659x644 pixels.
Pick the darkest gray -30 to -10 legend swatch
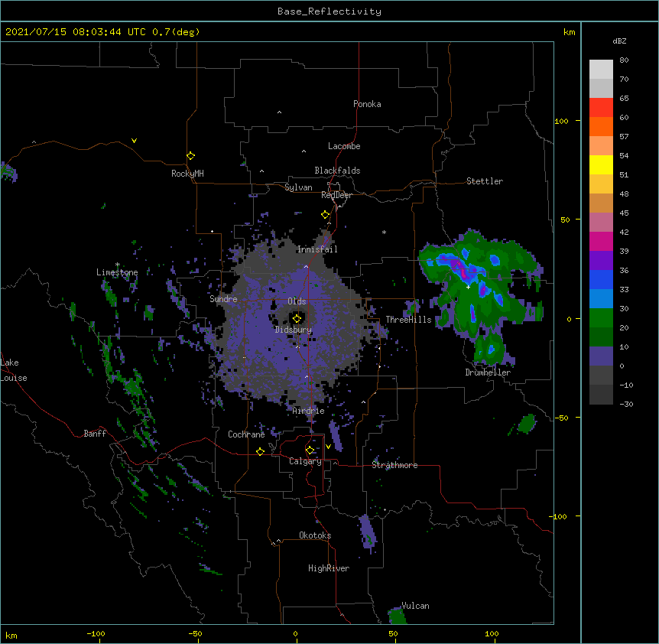point(601,395)
